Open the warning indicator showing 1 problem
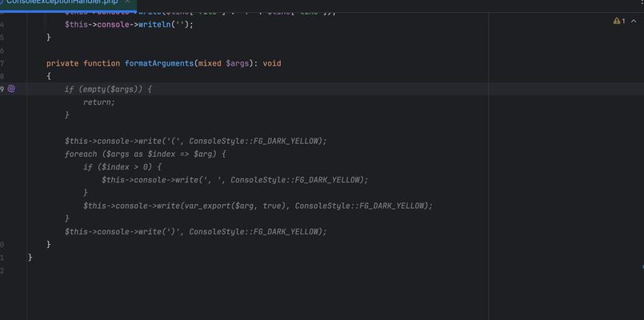 click(x=619, y=21)
